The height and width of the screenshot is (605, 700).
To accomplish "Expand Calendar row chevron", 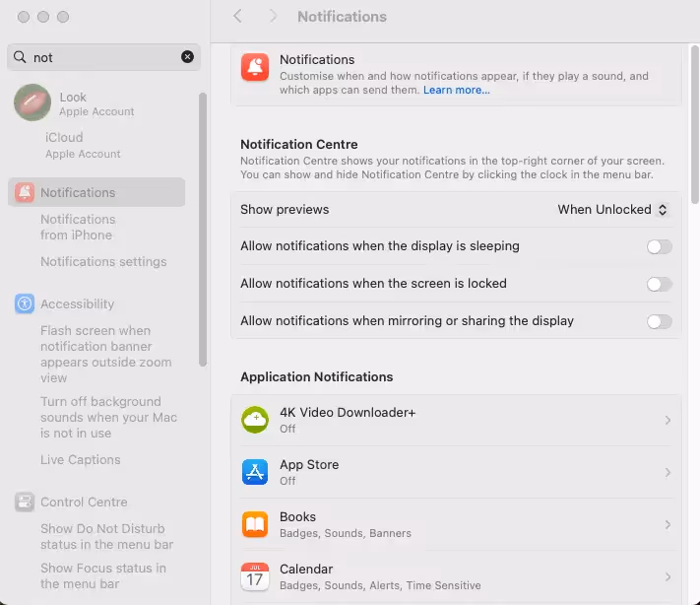I will 668,576.
